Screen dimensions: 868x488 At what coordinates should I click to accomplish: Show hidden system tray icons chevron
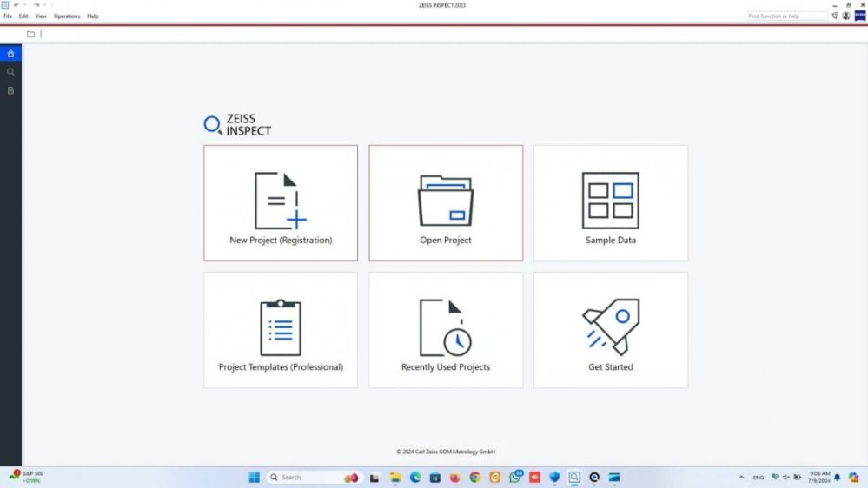pyautogui.click(x=740, y=478)
